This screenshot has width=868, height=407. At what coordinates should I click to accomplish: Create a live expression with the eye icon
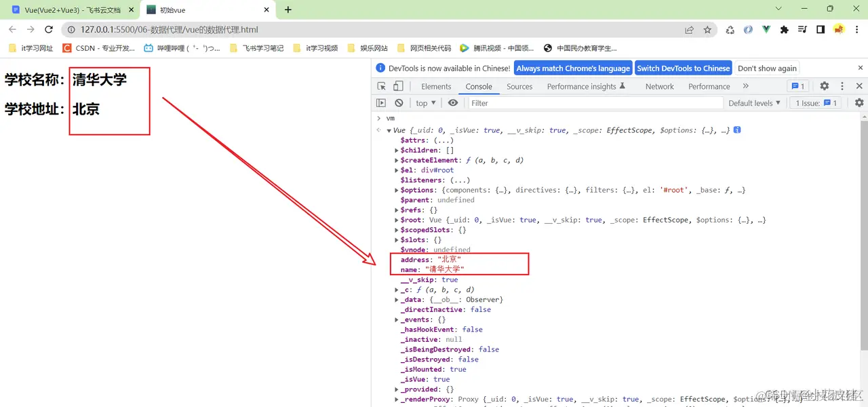pyautogui.click(x=453, y=103)
